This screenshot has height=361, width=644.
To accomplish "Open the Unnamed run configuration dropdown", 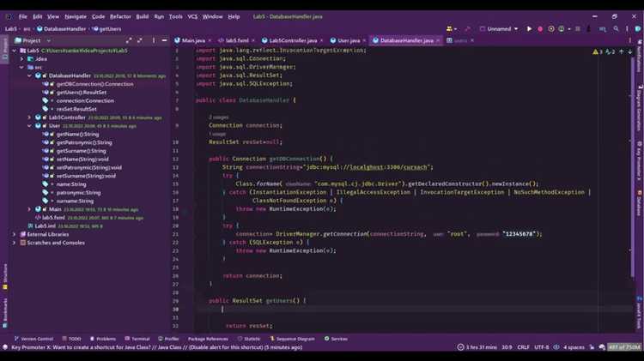I will point(499,28).
